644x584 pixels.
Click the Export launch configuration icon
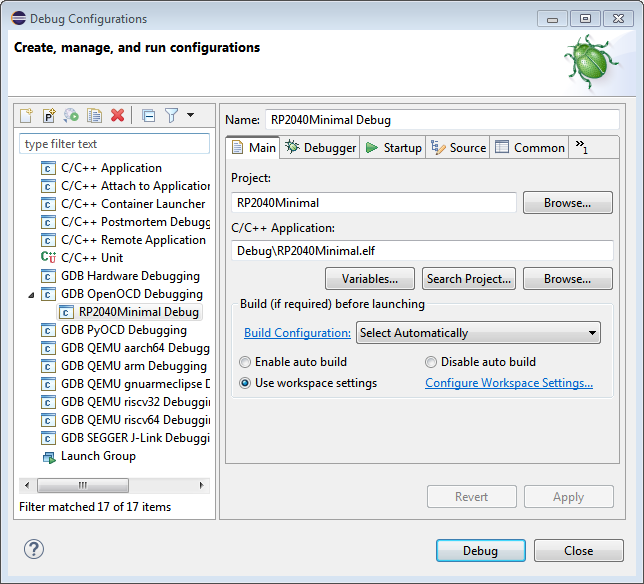[x=71, y=115]
